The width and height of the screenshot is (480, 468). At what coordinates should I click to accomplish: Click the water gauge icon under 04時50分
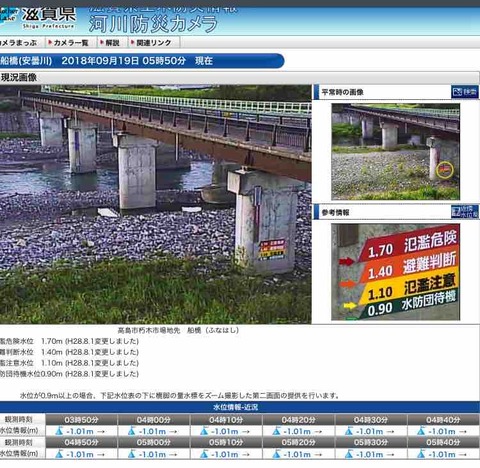click(x=59, y=454)
